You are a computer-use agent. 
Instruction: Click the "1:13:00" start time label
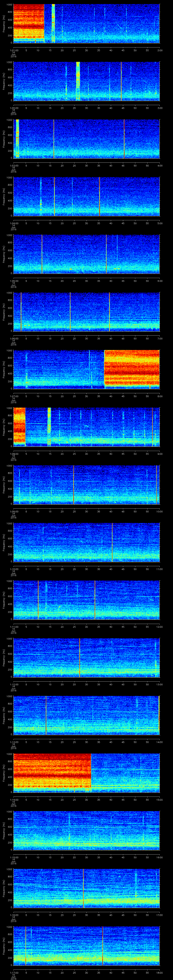[14, 742]
